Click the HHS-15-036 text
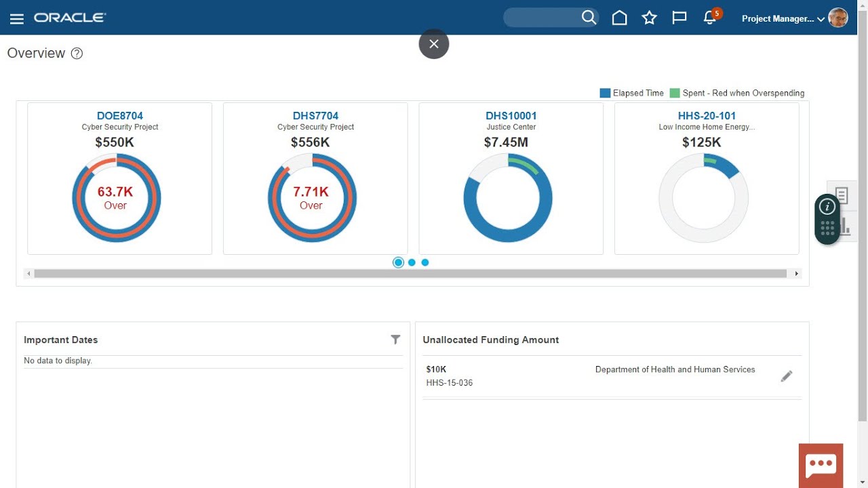Image resolution: width=868 pixels, height=488 pixels. point(450,383)
